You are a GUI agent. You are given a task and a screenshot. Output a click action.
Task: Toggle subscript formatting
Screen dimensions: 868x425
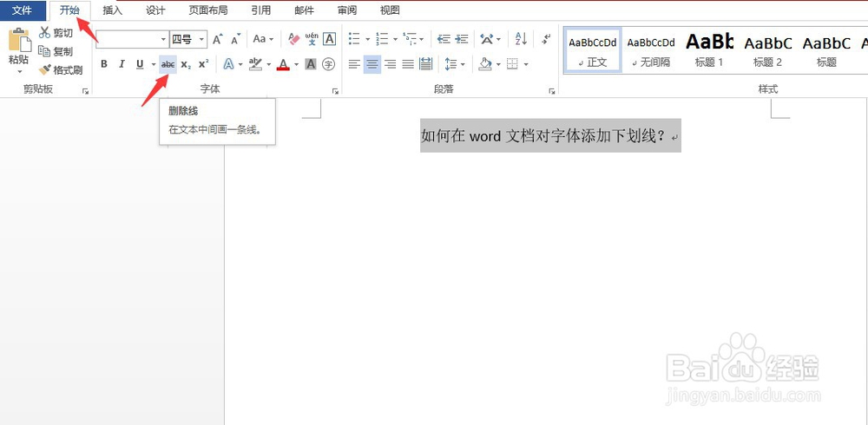tap(186, 64)
